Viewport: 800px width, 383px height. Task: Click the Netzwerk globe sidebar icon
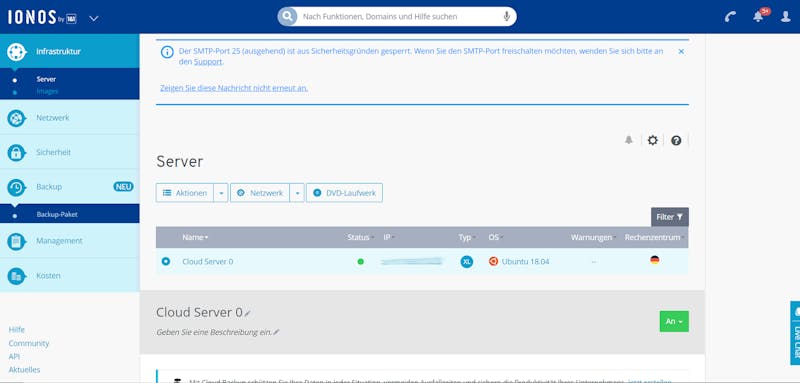point(16,118)
